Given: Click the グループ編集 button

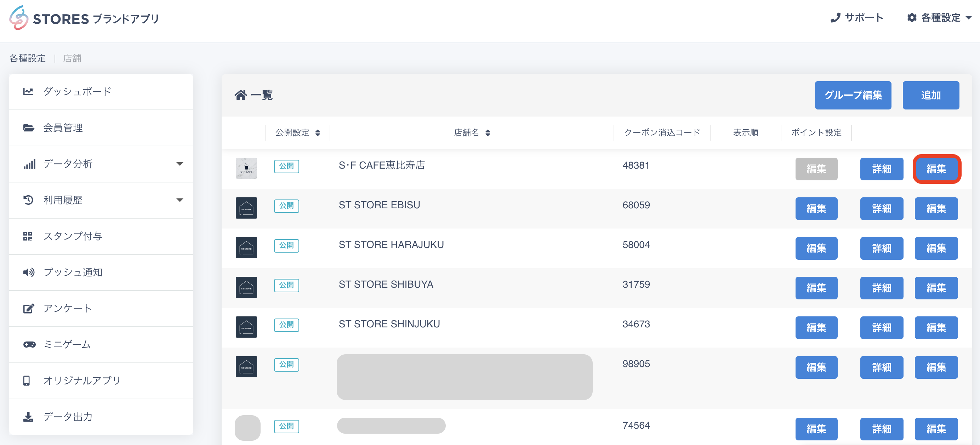Looking at the screenshot, I should tap(853, 95).
